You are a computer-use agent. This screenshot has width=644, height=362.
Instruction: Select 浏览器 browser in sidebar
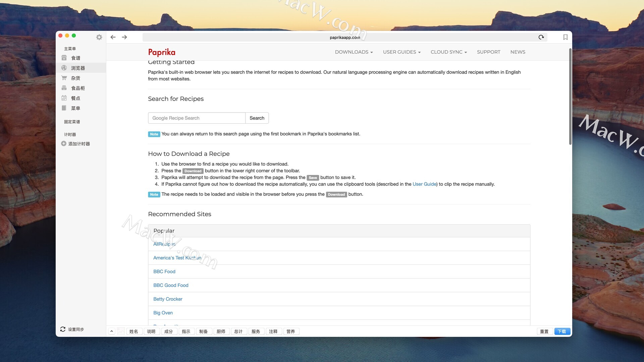click(x=81, y=68)
